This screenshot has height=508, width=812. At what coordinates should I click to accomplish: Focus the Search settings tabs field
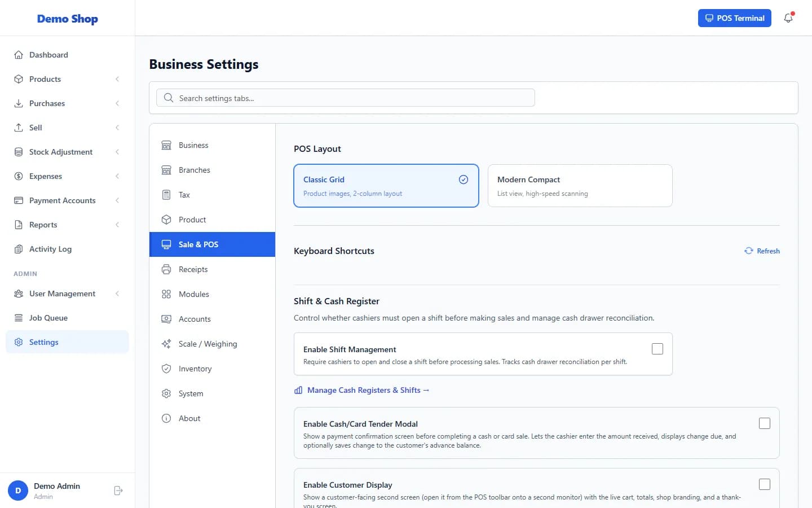point(346,98)
